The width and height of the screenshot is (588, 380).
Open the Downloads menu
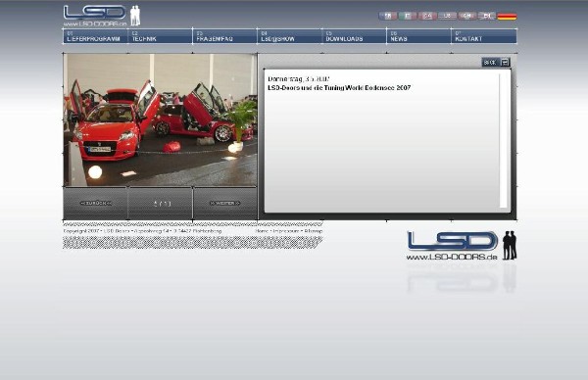pyautogui.click(x=354, y=36)
